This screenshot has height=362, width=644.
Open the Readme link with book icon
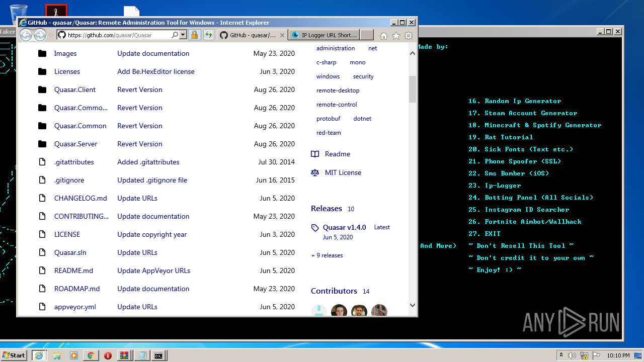331,154
